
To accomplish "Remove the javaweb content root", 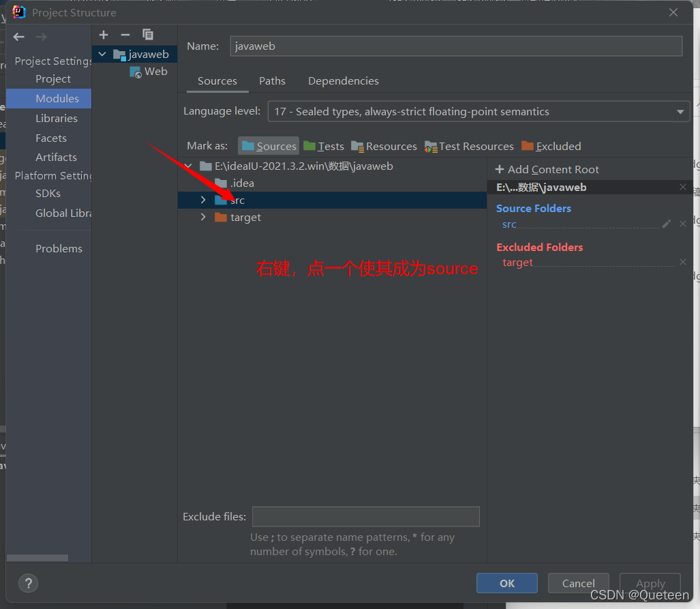I will (x=682, y=187).
